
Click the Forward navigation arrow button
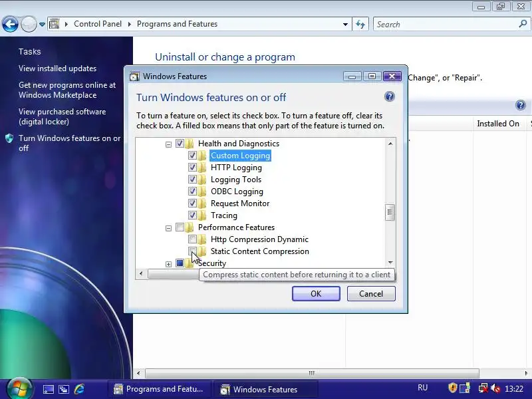pos(29,25)
